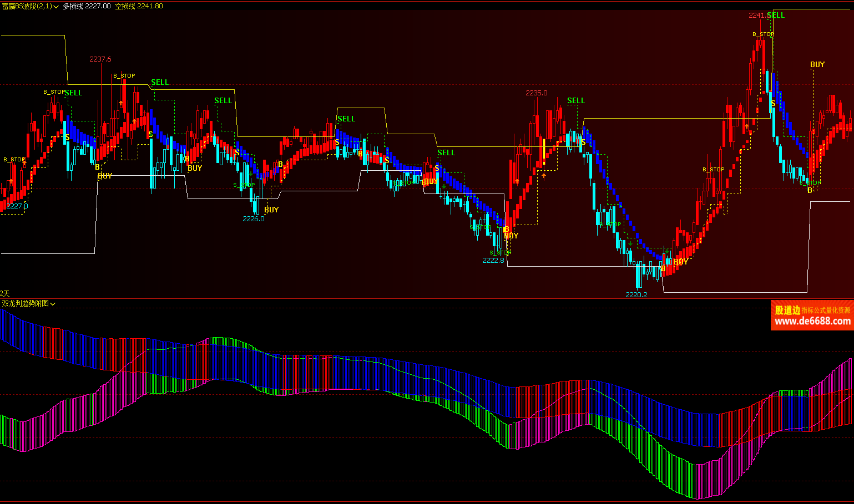Expand the 双龙判趋势附图 indicator menu
Viewport: 854px width, 504px height.
pyautogui.click(x=53, y=304)
